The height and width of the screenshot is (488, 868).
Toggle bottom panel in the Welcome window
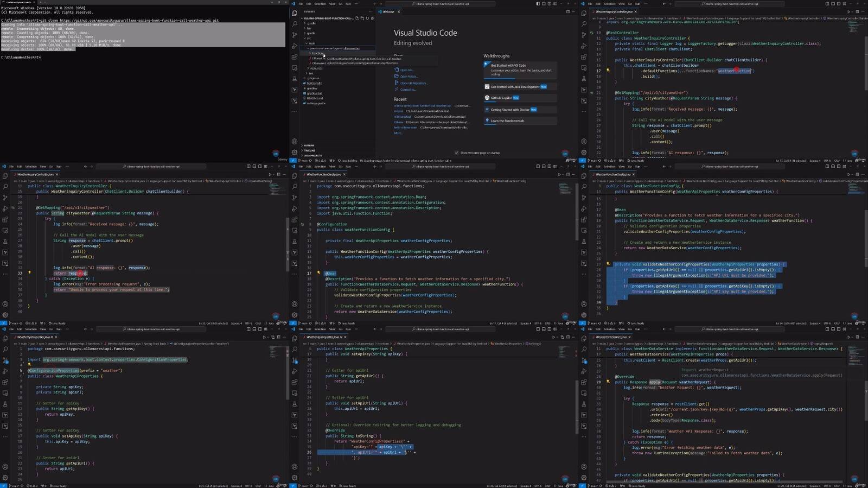(x=544, y=4)
